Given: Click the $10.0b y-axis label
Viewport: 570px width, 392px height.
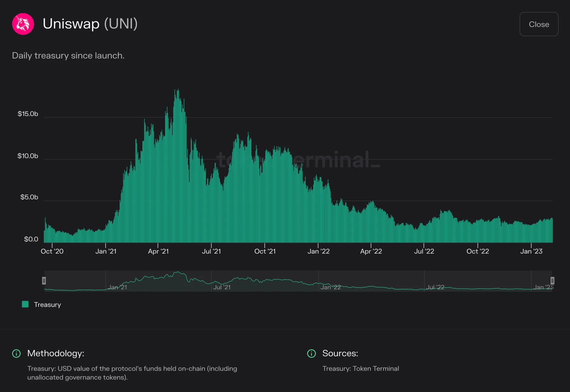Looking at the screenshot, I should click(28, 156).
